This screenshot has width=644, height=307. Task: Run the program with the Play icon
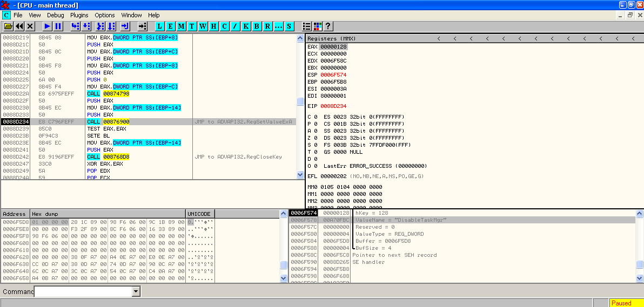(47, 26)
